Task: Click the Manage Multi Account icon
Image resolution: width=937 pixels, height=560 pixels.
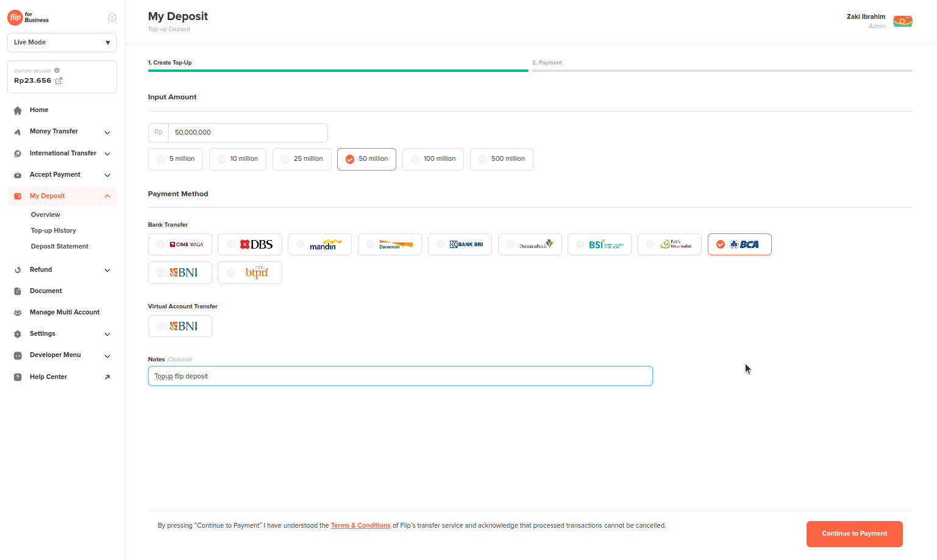Action: [x=18, y=312]
